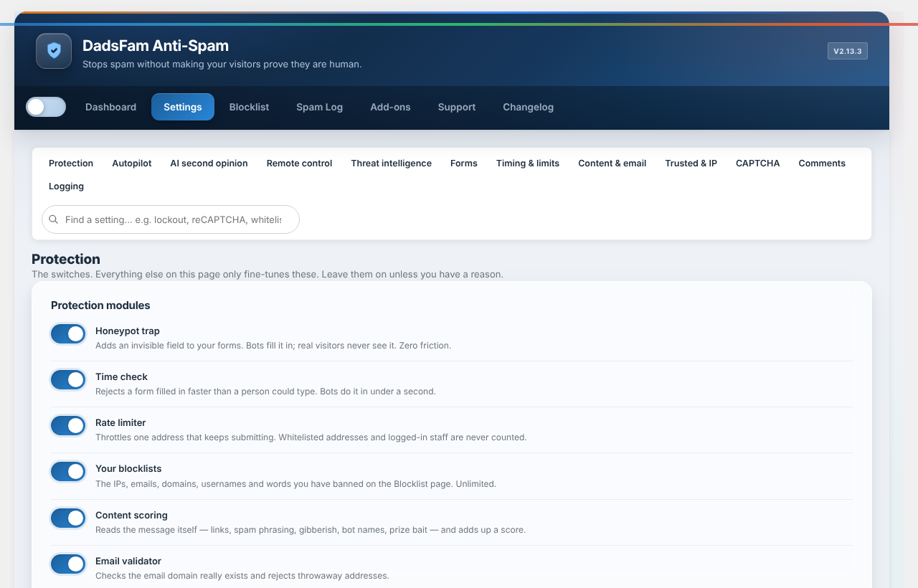This screenshot has width=918, height=588.
Task: Click the DadsFam shield logo icon
Action: pos(54,51)
